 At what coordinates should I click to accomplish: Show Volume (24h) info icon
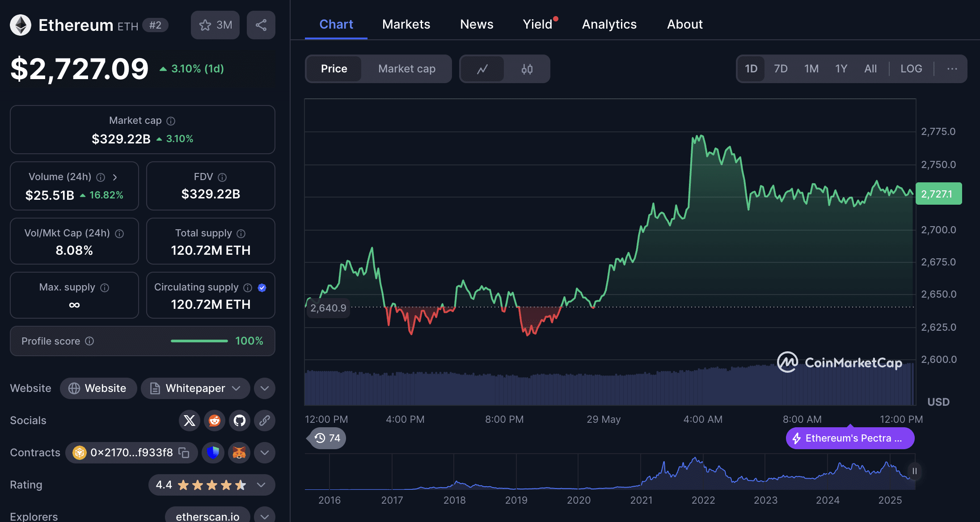(x=101, y=177)
